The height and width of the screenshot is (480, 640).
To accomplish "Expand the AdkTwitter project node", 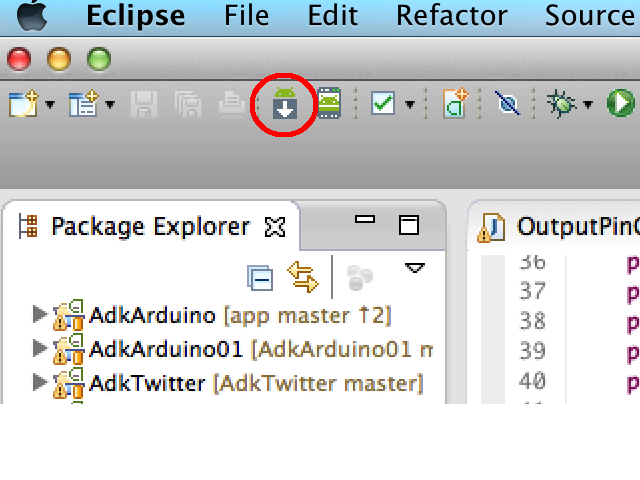I will (40, 382).
